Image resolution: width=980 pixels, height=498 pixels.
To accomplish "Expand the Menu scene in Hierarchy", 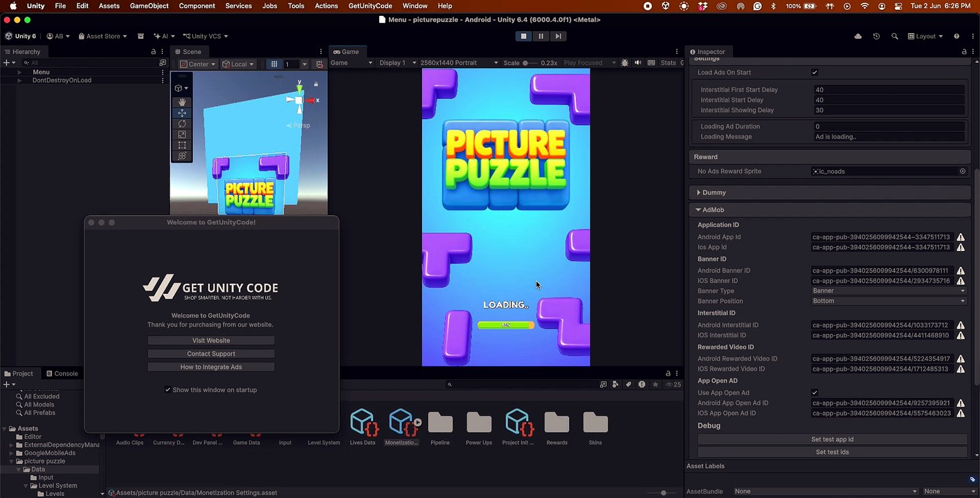I will tap(19, 72).
